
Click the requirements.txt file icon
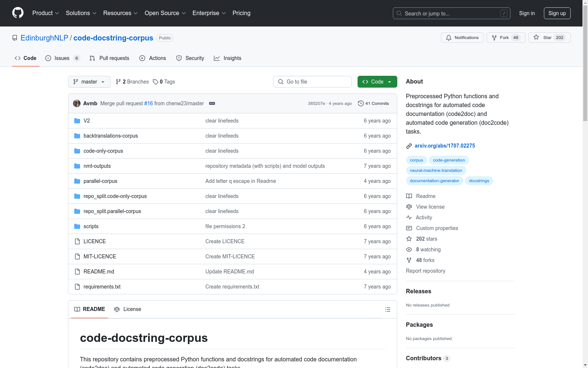click(x=77, y=287)
